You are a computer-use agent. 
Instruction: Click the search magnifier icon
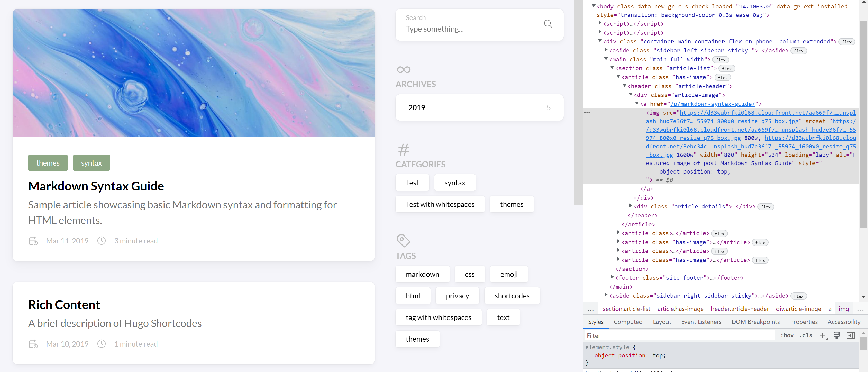coord(548,24)
